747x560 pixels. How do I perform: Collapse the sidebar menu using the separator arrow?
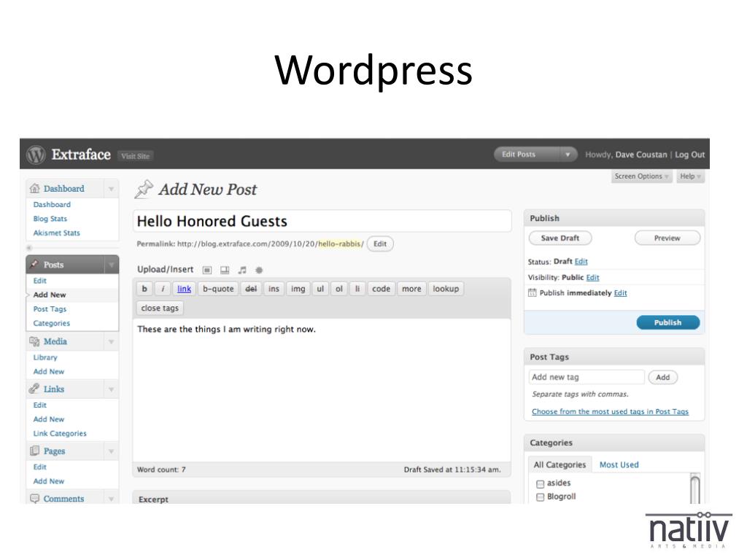point(29,248)
